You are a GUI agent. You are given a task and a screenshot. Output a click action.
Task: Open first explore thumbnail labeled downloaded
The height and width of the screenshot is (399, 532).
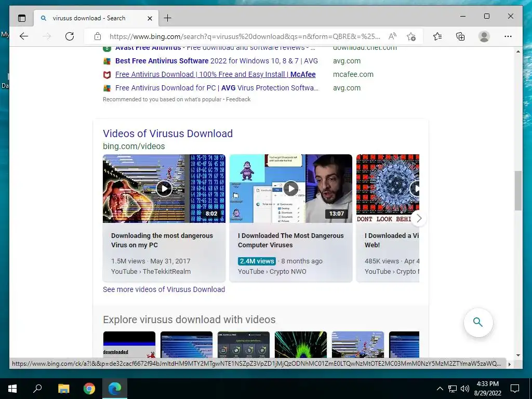(x=129, y=344)
